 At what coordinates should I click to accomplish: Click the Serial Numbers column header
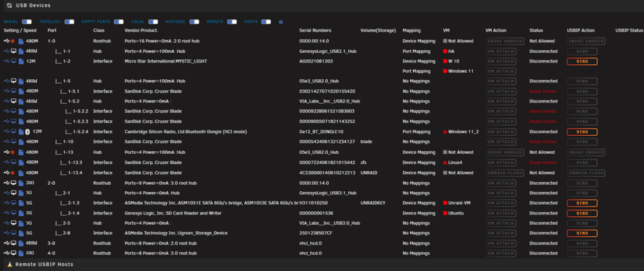[x=315, y=30]
